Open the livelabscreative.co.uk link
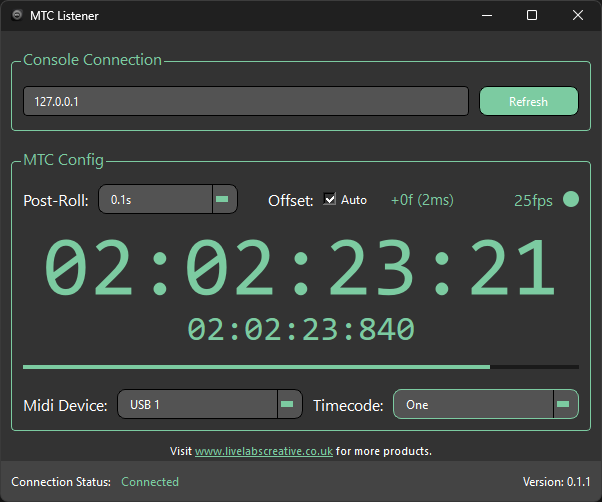The height and width of the screenshot is (502, 602). (x=264, y=451)
